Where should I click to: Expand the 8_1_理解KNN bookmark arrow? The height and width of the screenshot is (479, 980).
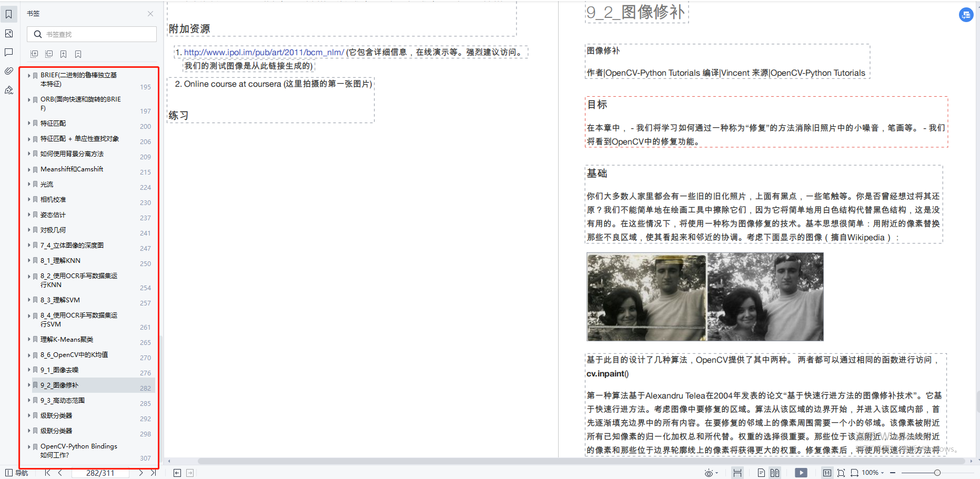tap(29, 260)
